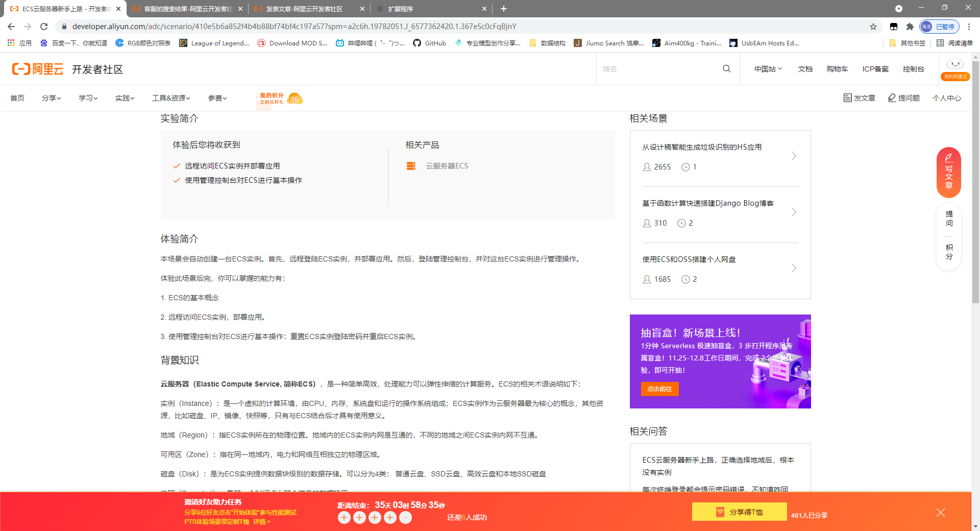Open 文档 in top menu

(805, 69)
